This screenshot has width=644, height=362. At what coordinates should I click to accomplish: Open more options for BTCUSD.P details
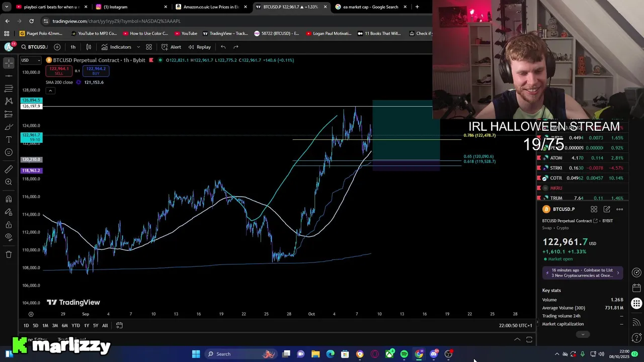[620, 209]
